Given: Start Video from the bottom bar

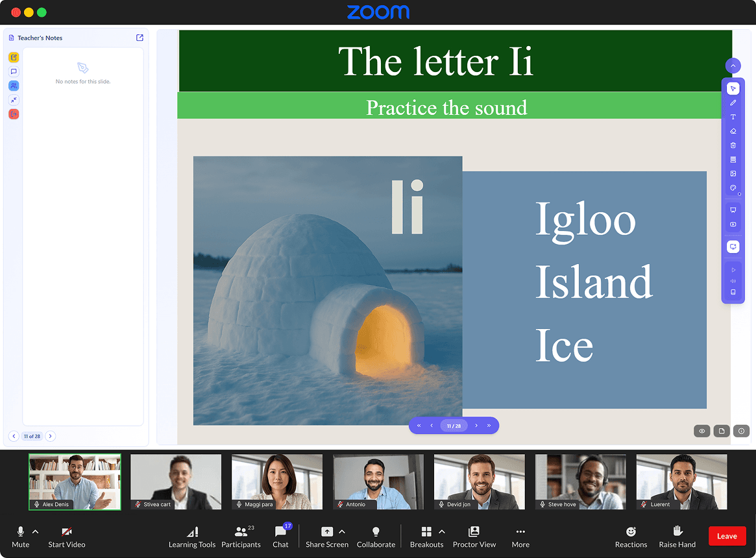Looking at the screenshot, I should coord(67,537).
